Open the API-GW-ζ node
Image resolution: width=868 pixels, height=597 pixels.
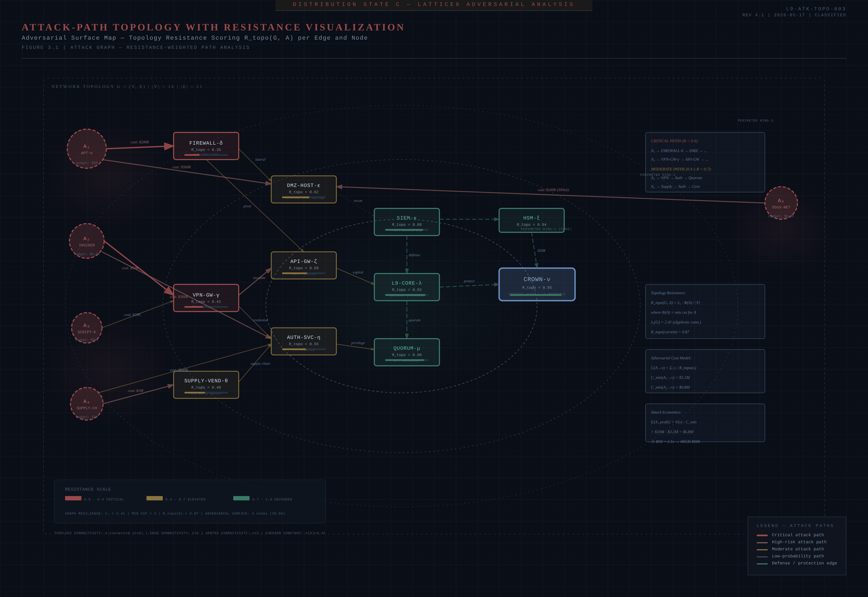304,265
